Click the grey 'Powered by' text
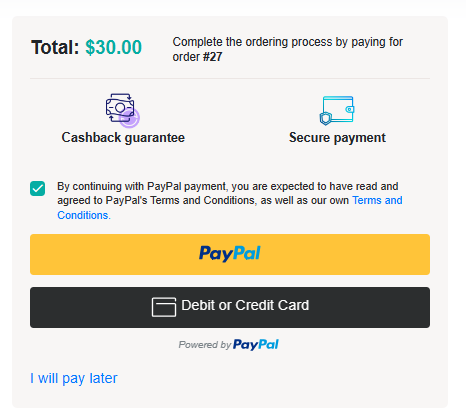 tap(205, 345)
